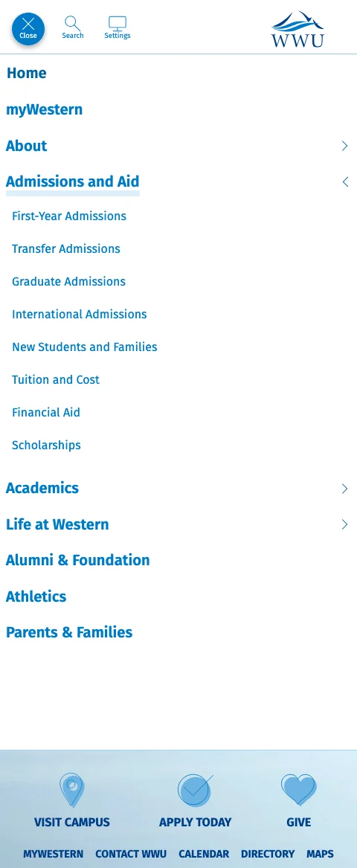Go to the Home menu item

(27, 73)
